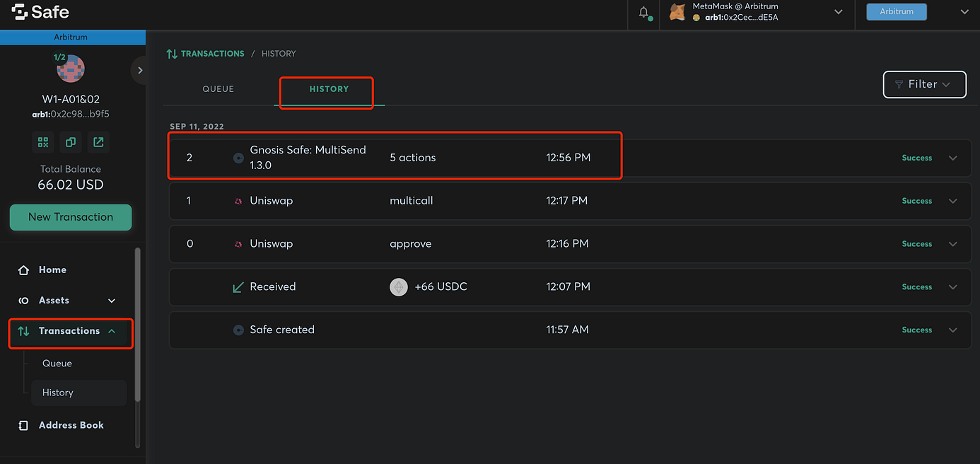Expand the Assets submenu chevron
Image resolution: width=980 pixels, height=464 pixels.
point(112,301)
